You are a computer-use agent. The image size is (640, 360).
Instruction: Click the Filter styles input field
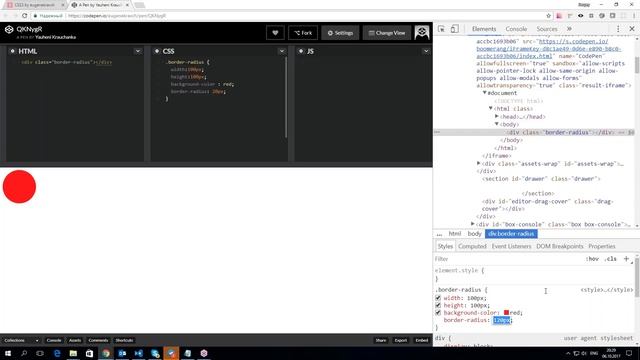(508, 259)
